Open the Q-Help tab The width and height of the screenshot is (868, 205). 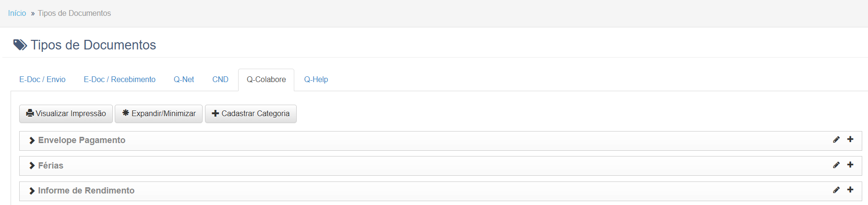point(316,80)
